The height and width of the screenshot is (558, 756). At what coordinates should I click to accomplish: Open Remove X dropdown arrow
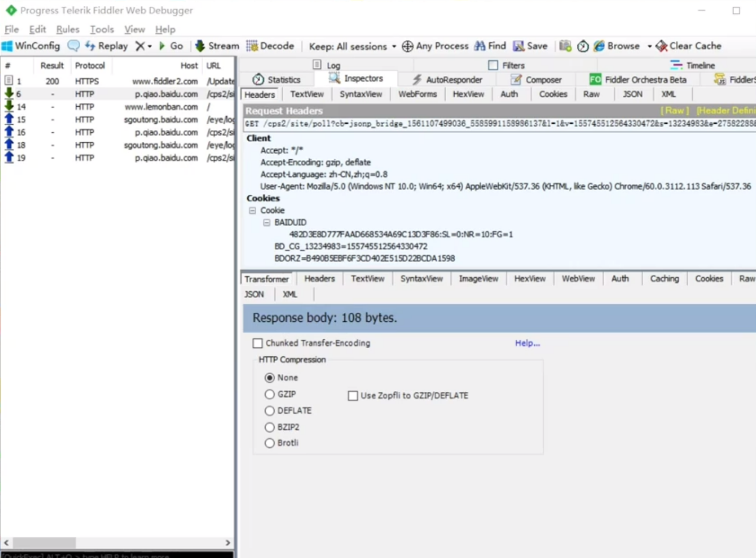pyautogui.click(x=150, y=46)
